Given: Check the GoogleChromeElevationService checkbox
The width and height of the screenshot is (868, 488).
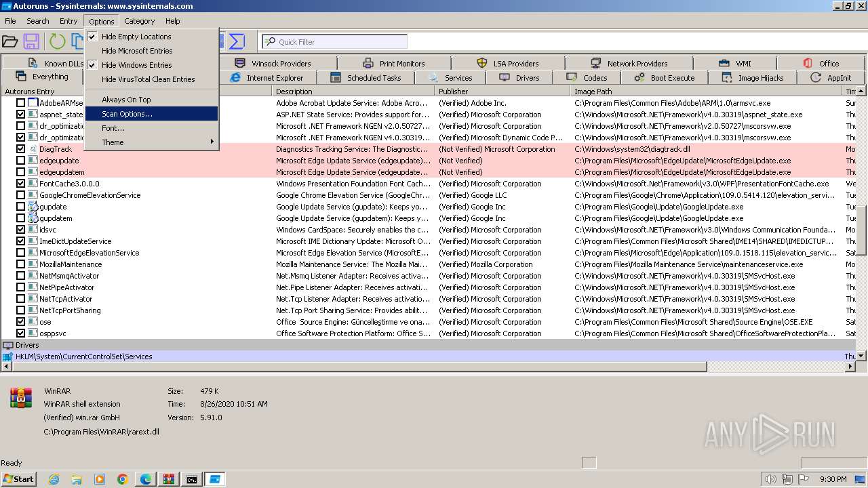Looking at the screenshot, I should coord(20,195).
